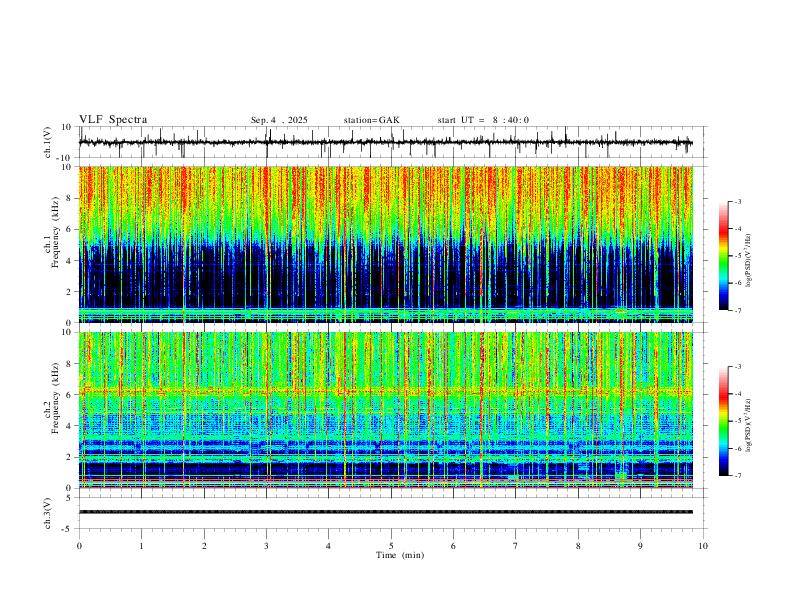Click inside the ch.1 spectrogram panel
Screen dimensions: 792x612
coord(386,244)
